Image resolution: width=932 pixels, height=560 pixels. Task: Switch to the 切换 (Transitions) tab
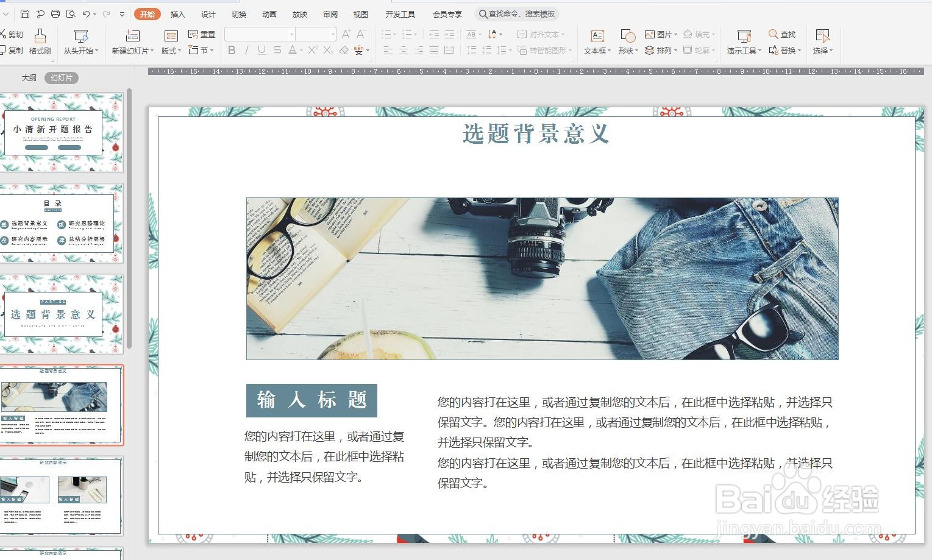(239, 14)
